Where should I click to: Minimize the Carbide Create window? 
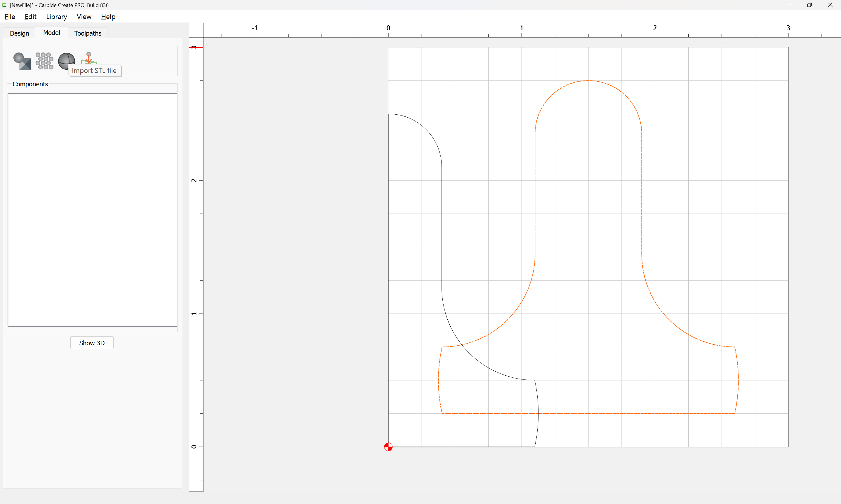(789, 5)
